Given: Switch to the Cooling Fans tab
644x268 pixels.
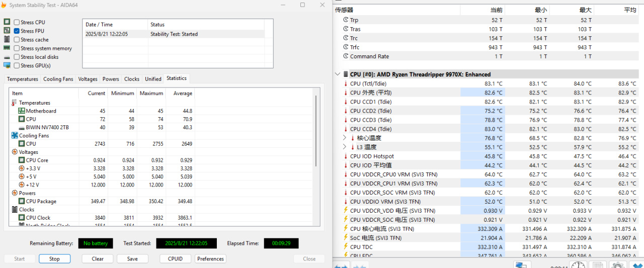Looking at the screenshot, I should point(58,79).
